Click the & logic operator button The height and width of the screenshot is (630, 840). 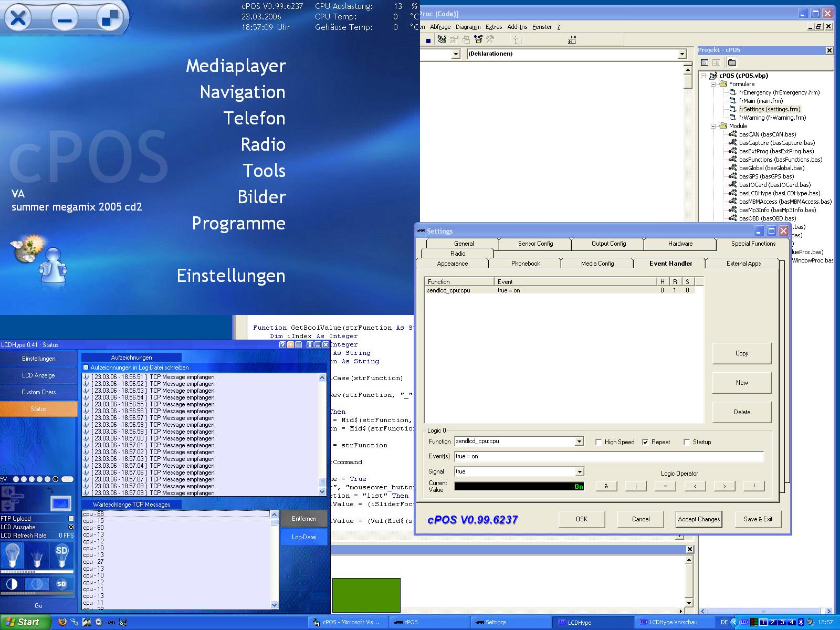tap(606, 486)
